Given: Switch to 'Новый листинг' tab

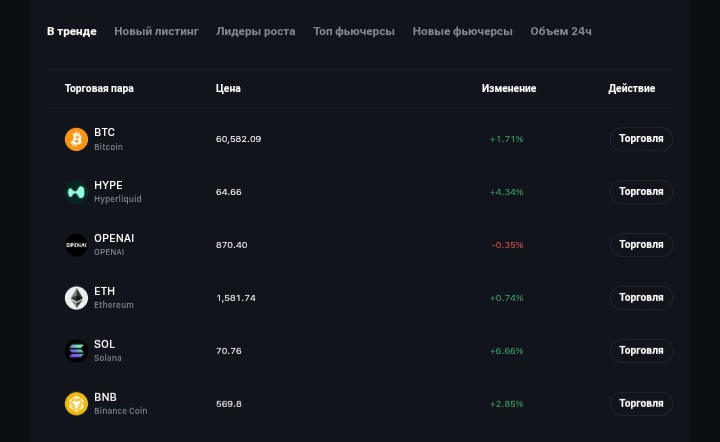Looking at the screenshot, I should 157,31.
